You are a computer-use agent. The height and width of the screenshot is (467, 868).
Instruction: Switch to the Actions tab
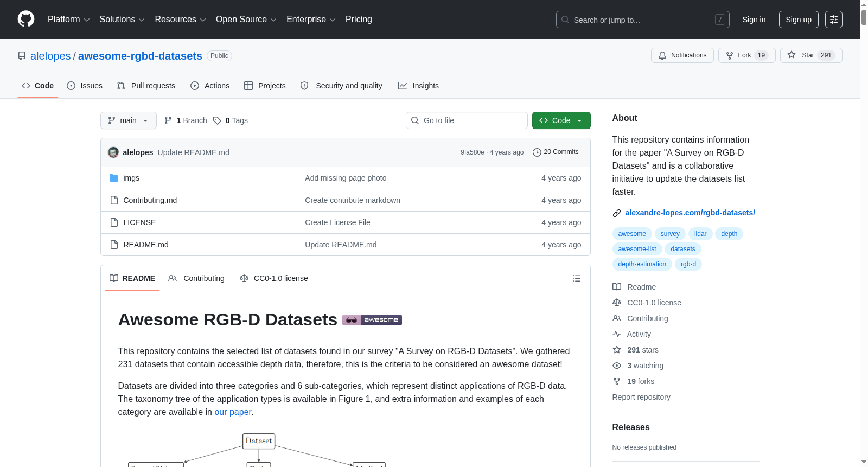(210, 86)
